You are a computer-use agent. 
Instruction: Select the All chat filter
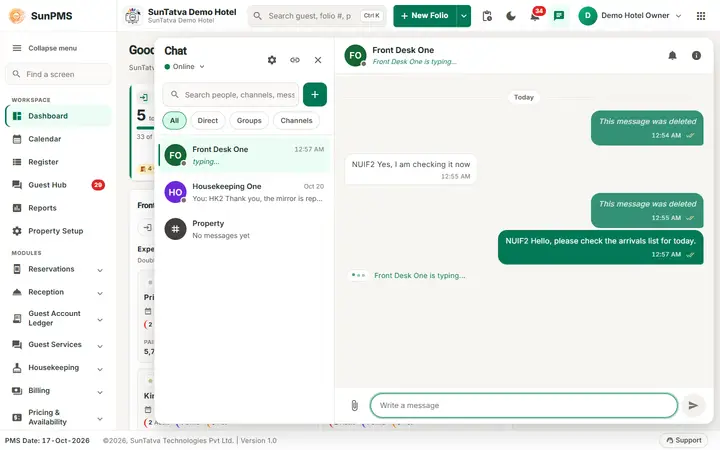click(174, 120)
